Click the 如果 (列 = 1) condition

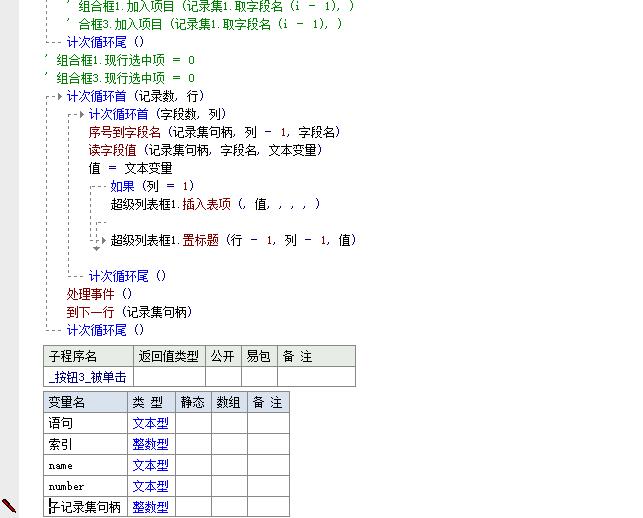(x=152, y=186)
